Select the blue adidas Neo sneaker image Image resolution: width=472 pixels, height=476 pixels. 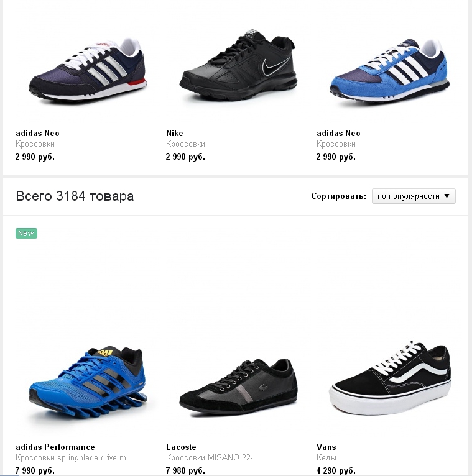[389, 71]
